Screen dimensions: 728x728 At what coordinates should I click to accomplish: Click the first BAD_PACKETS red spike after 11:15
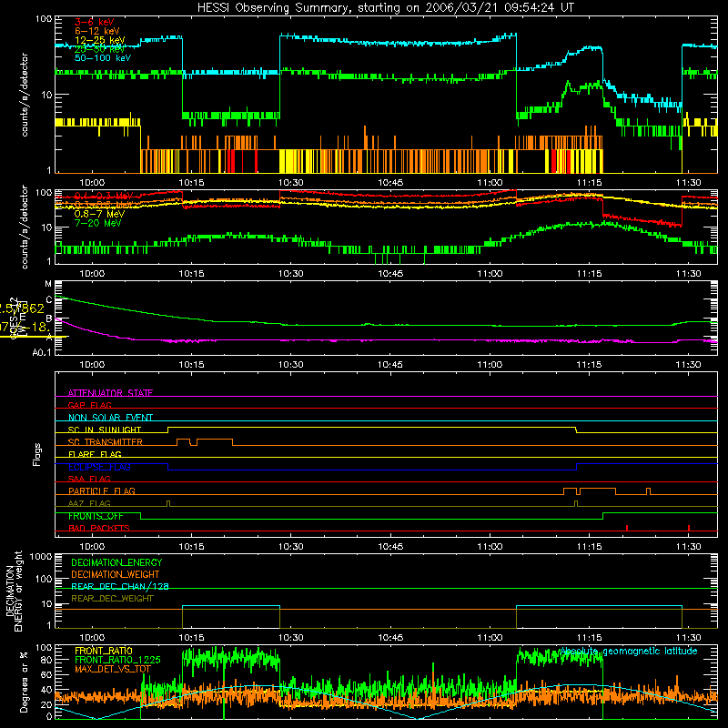pos(627,528)
